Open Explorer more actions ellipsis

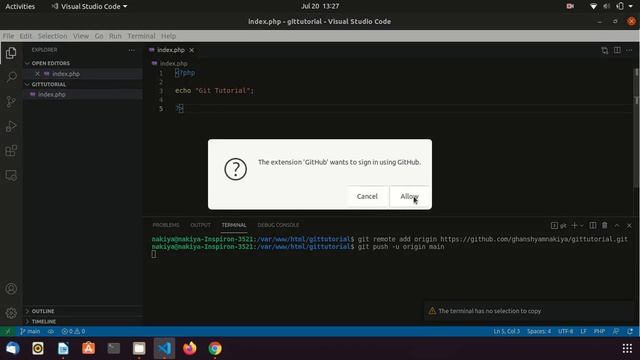point(131,50)
